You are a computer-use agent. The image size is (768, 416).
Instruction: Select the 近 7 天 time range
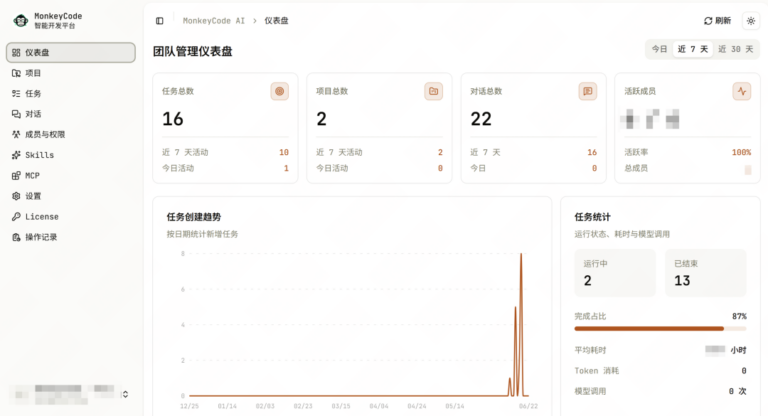693,49
